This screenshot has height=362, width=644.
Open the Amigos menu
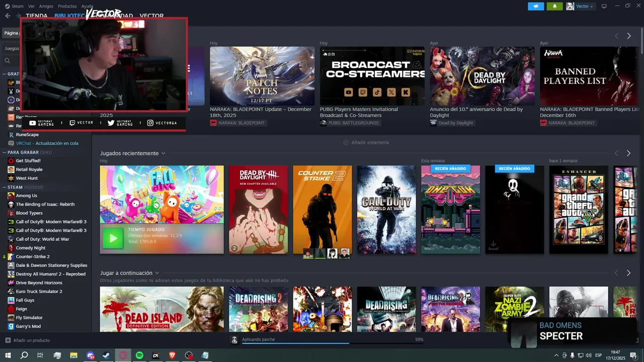tap(46, 6)
